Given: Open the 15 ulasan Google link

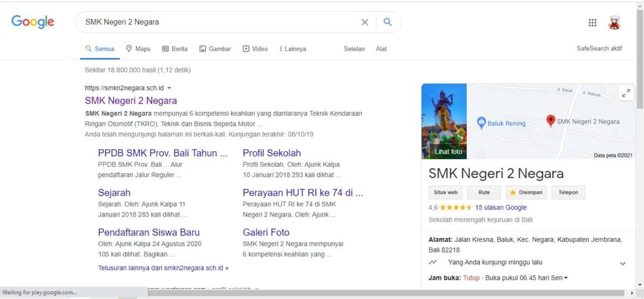Looking at the screenshot, I should [x=501, y=208].
